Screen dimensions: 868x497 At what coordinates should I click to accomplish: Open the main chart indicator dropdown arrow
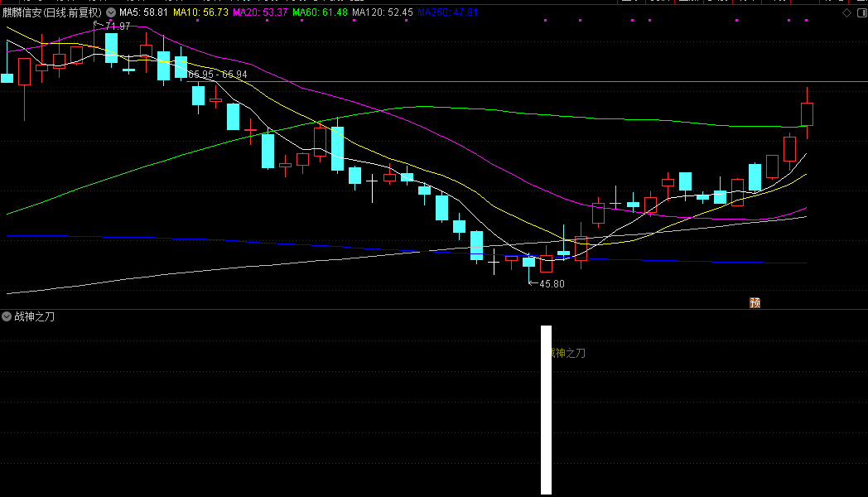[111, 12]
